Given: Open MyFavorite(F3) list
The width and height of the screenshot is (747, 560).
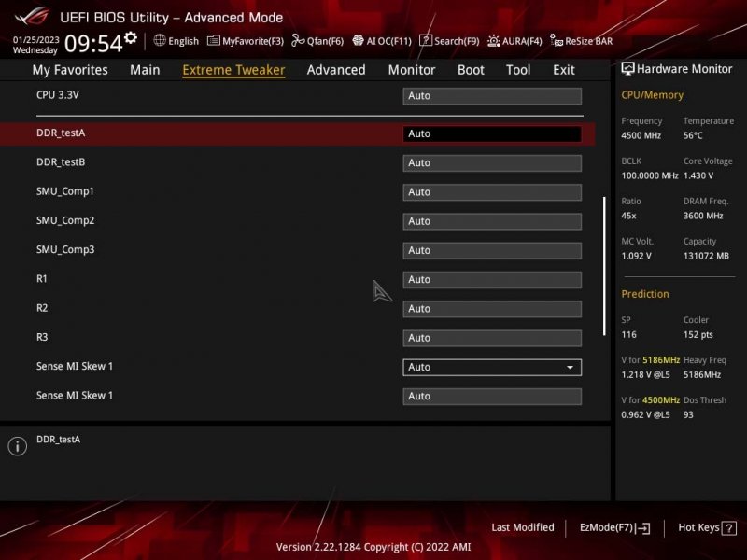Looking at the screenshot, I should pos(246,41).
